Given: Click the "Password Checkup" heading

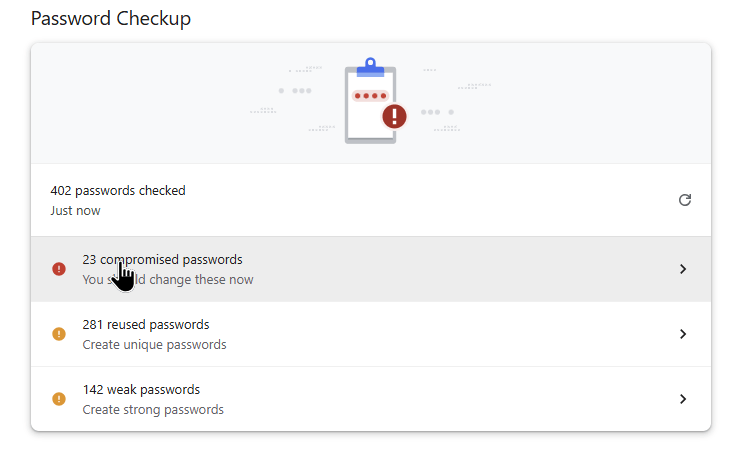Looking at the screenshot, I should tap(111, 19).
